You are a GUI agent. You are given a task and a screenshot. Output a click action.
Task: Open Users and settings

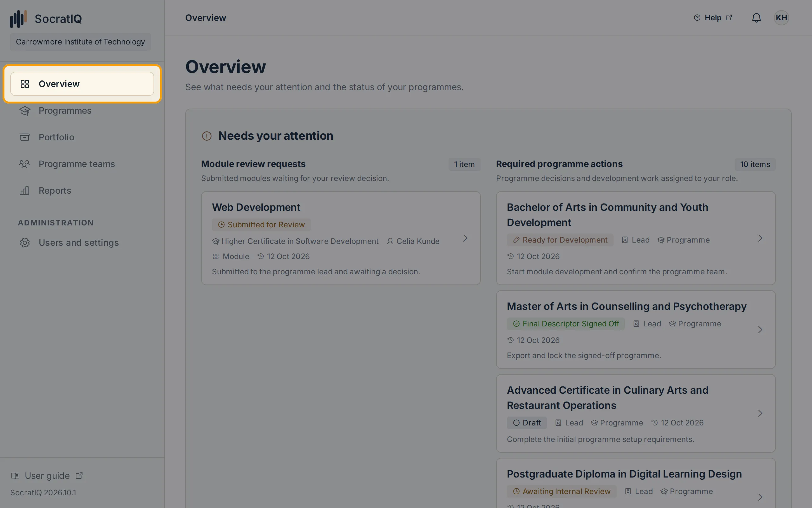pos(82,243)
